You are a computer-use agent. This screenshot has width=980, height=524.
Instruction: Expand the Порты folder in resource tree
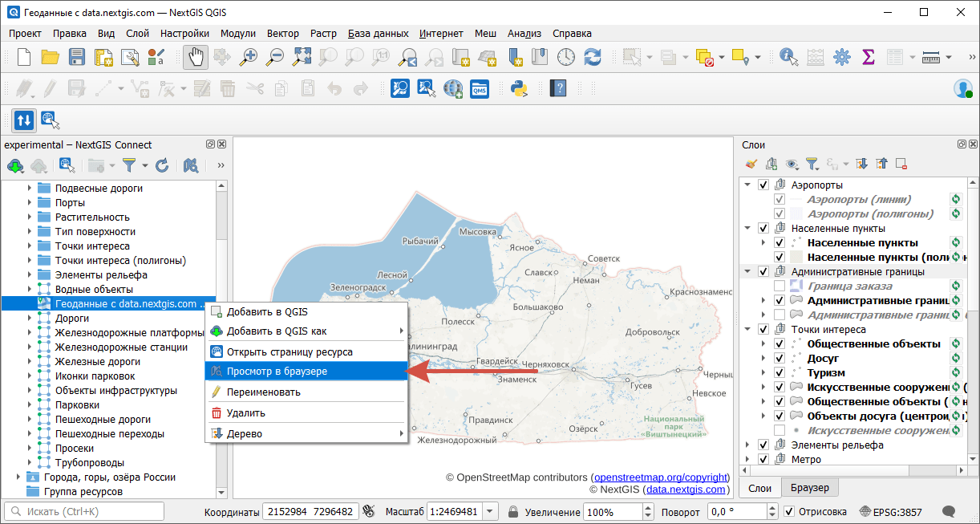coord(29,203)
